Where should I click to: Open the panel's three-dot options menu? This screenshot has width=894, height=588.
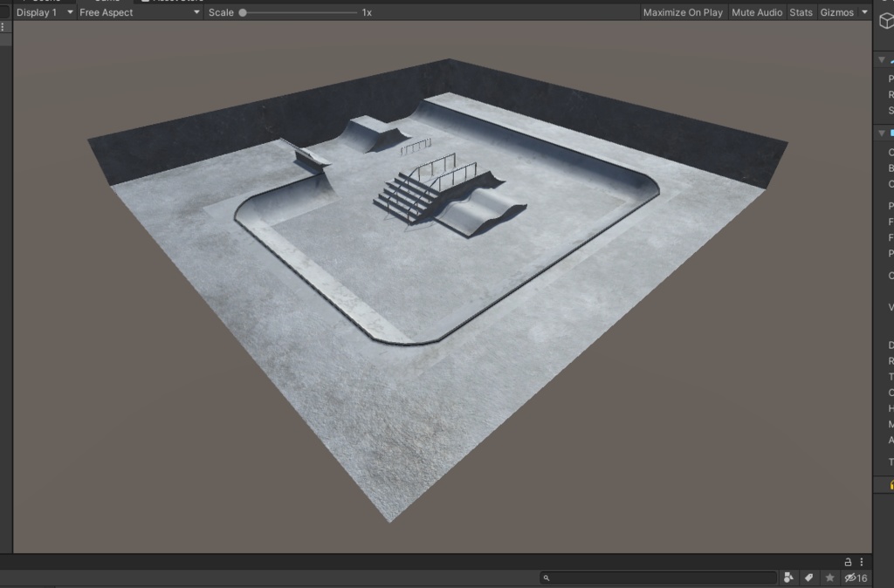tap(862, 562)
